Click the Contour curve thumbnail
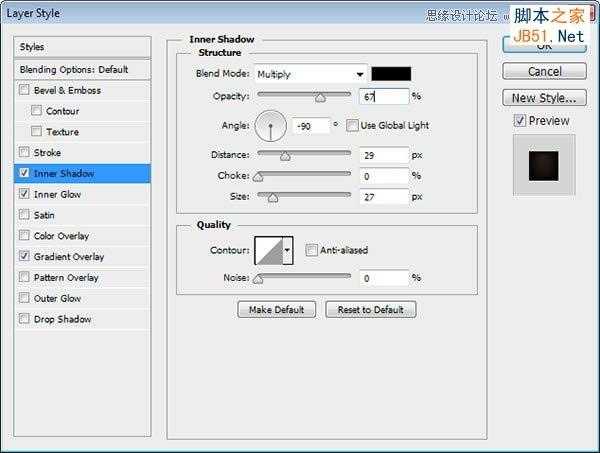This screenshot has height=453, width=600. pyautogui.click(x=269, y=250)
